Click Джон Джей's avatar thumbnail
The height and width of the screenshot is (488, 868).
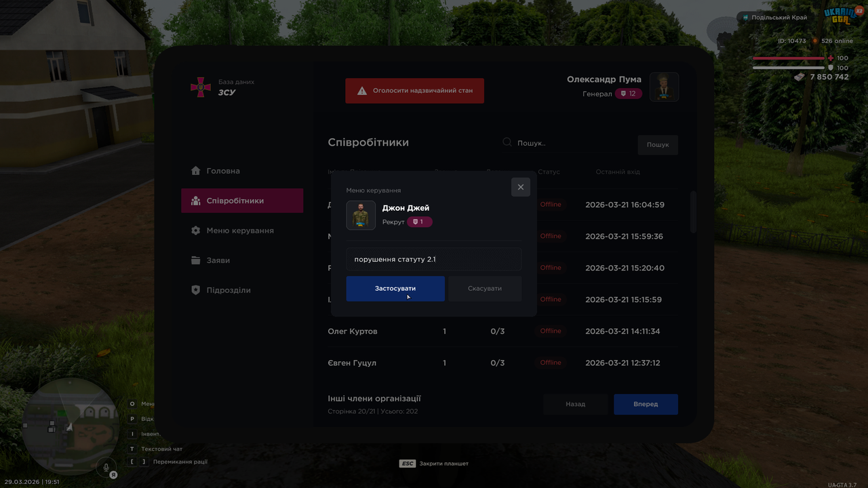pyautogui.click(x=361, y=216)
